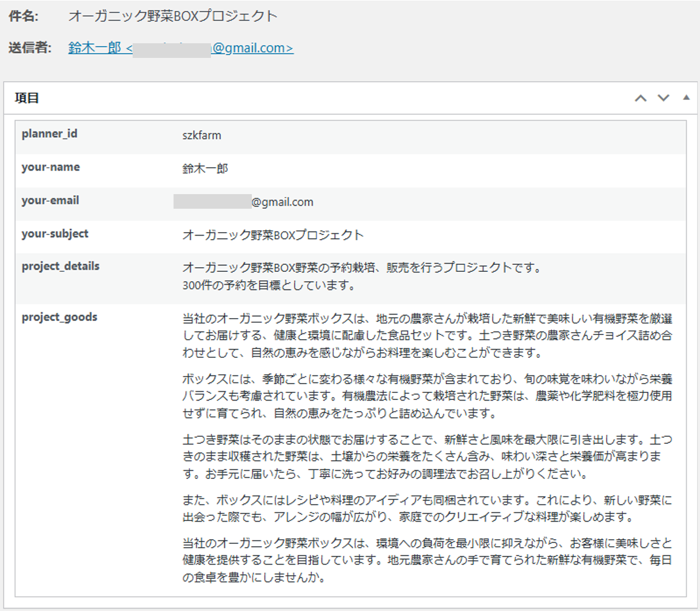
Task: Click the 送信者 label
Action: click(x=30, y=48)
